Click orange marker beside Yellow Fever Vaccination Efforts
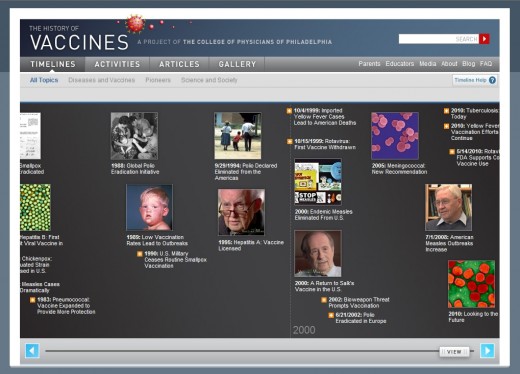The width and height of the screenshot is (520, 374). click(446, 126)
